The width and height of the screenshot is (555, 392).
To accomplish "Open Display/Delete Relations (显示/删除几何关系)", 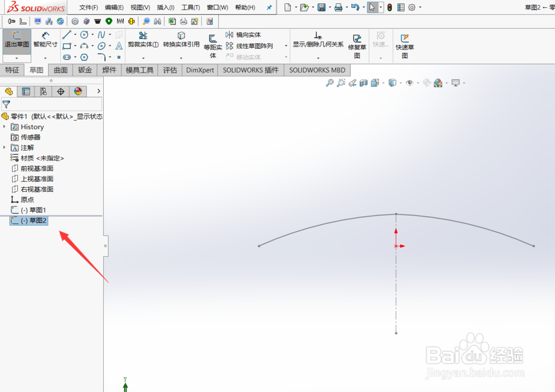I will (318, 39).
